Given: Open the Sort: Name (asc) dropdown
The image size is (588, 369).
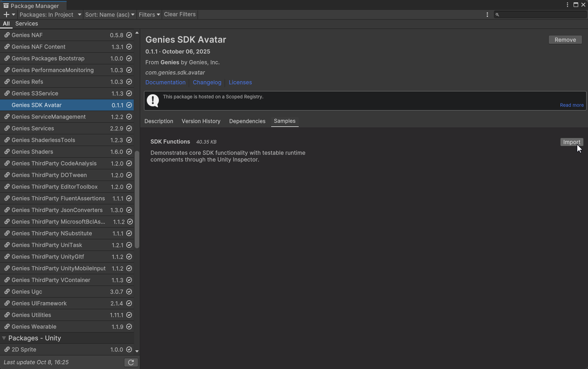Looking at the screenshot, I should tap(109, 14).
